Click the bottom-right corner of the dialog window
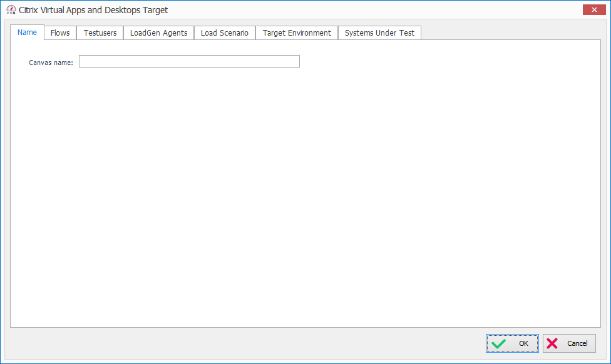The height and width of the screenshot is (364, 611). [x=608, y=361]
